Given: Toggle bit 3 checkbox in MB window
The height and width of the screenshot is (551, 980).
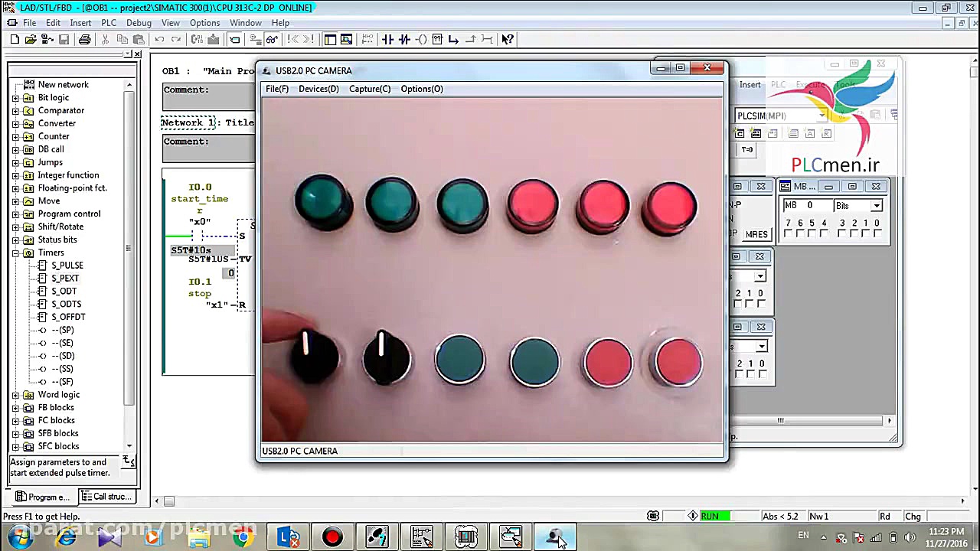Looking at the screenshot, I should [x=841, y=233].
